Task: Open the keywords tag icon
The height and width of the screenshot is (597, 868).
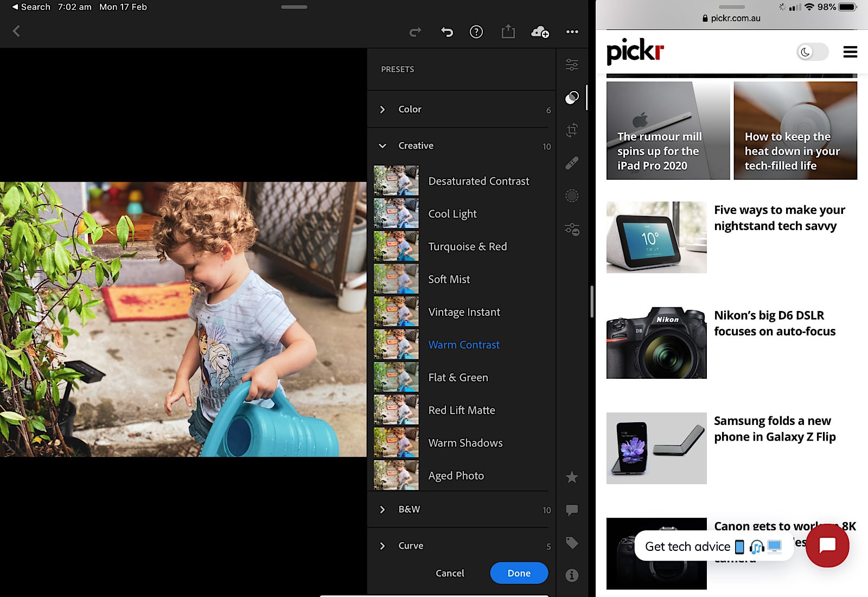Action: tap(572, 542)
